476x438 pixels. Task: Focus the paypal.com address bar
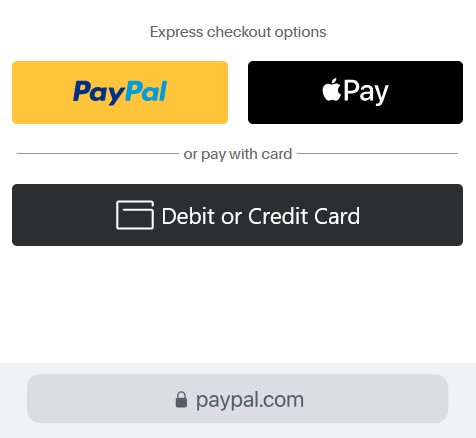point(237,399)
